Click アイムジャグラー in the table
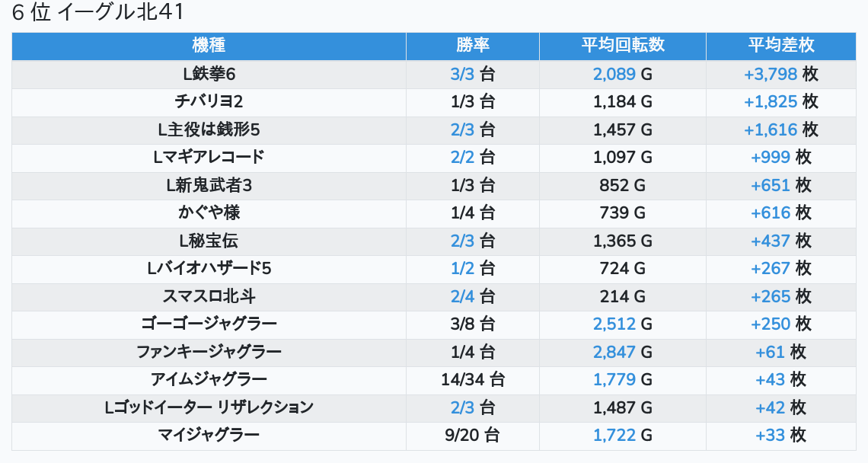Image resolution: width=868 pixels, height=463 pixels. [x=209, y=379]
